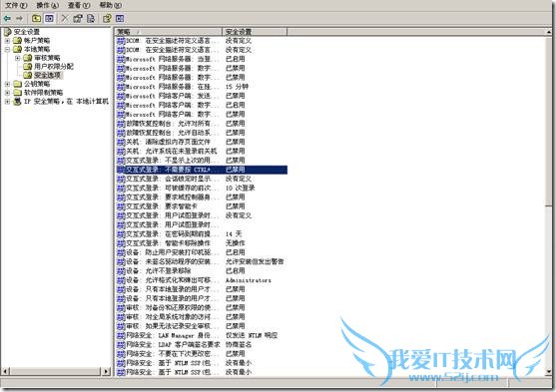Image resolution: width=556 pixels, height=392 pixels.
Task: Click the 仅发送 NTLM 响应 setting value
Action: [x=252, y=336]
